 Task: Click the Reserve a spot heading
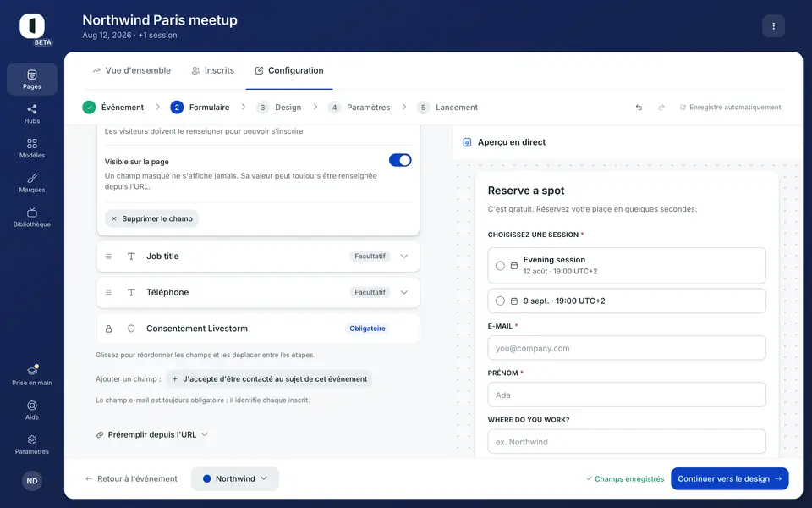pos(526,190)
